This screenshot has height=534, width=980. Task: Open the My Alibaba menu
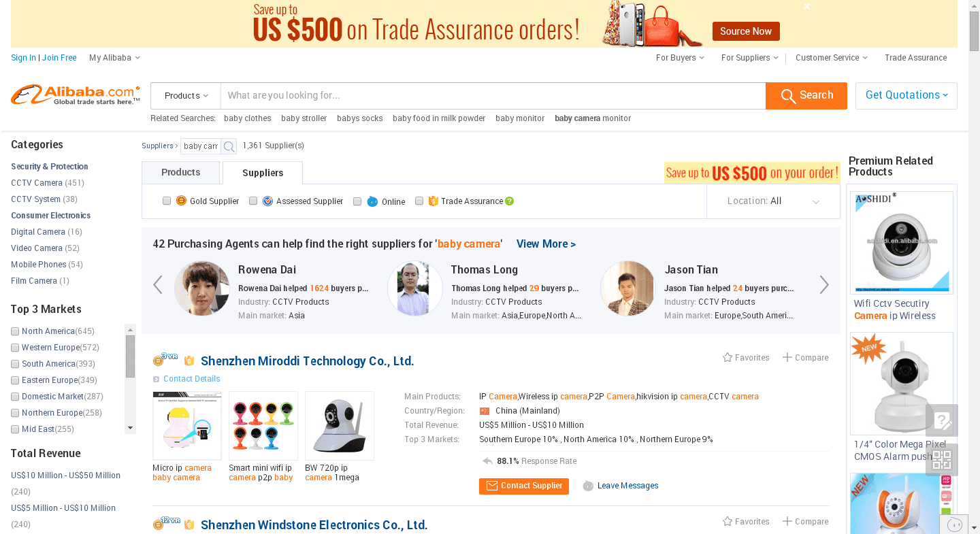click(x=114, y=58)
